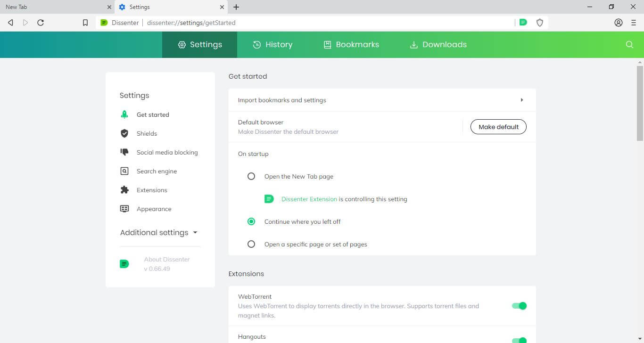Switch to the New Tab browser tab
This screenshot has width=644, height=343.
(57, 7)
